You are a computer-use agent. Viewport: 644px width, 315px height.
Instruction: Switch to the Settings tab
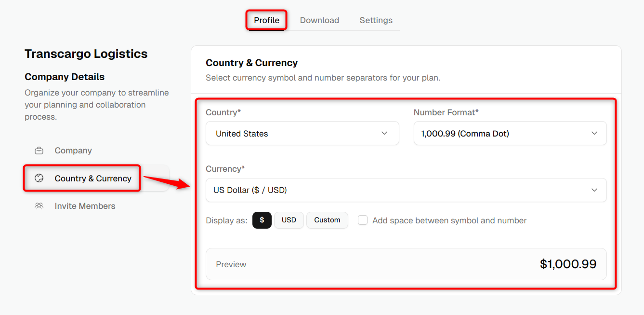point(376,20)
